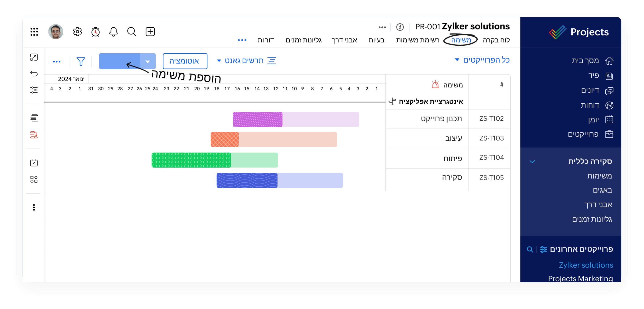Open Zylker solutions recent project link
This screenshot has width=644, height=309.
(585, 265)
